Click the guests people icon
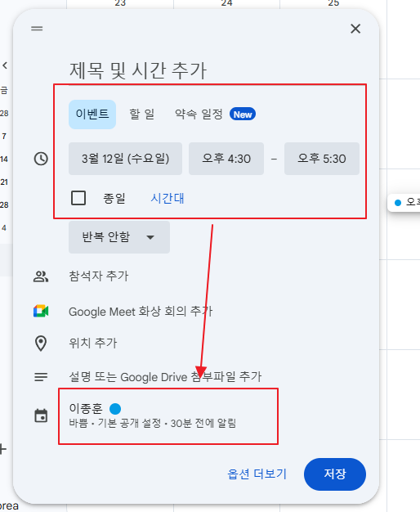 pyautogui.click(x=41, y=276)
